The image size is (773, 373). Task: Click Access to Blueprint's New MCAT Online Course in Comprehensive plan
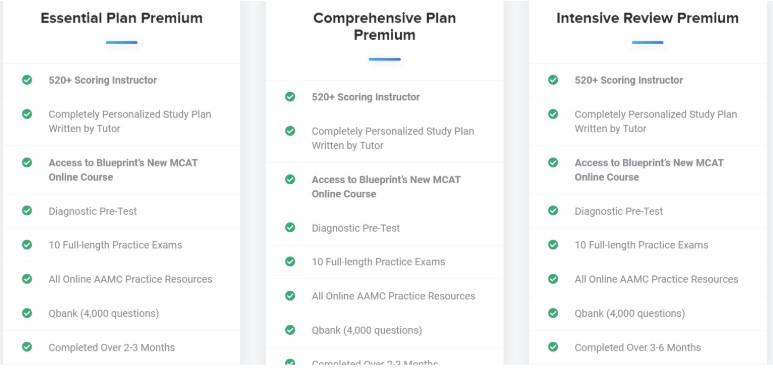click(x=386, y=187)
